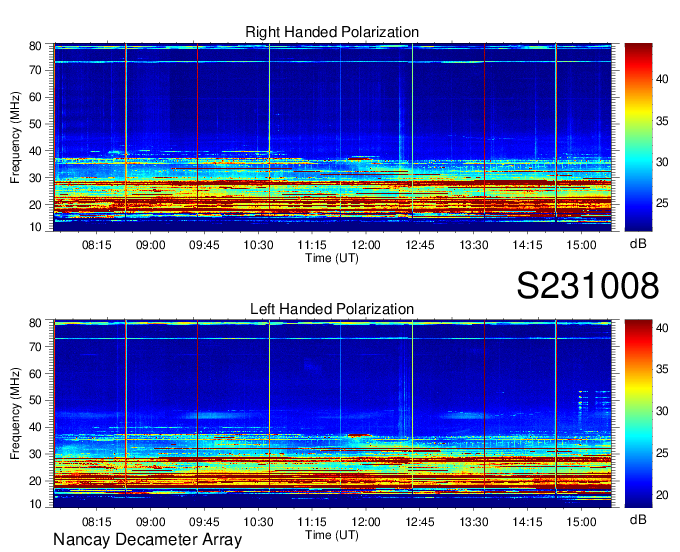Click the 14:15 time tick under the Right Handed plot

tap(527, 245)
